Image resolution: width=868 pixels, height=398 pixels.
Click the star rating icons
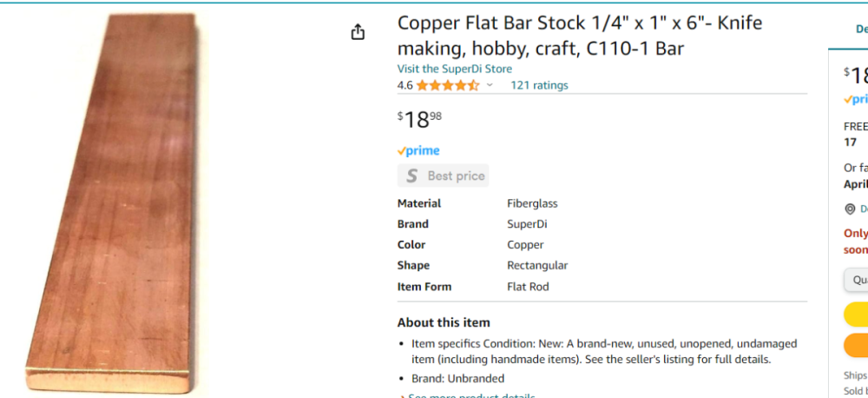447,85
